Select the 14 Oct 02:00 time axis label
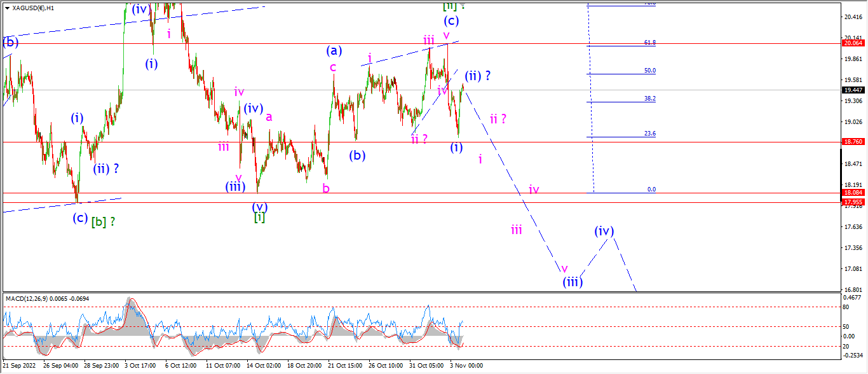 pyautogui.click(x=262, y=366)
